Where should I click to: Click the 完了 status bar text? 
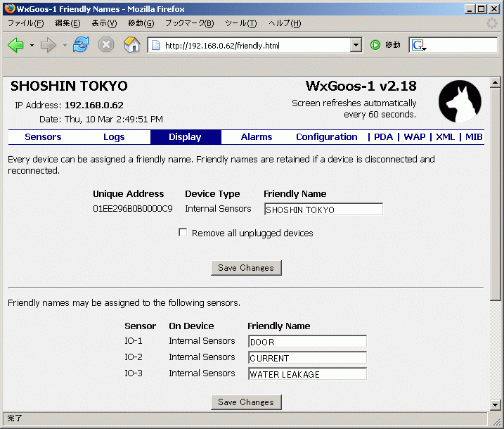(x=15, y=418)
